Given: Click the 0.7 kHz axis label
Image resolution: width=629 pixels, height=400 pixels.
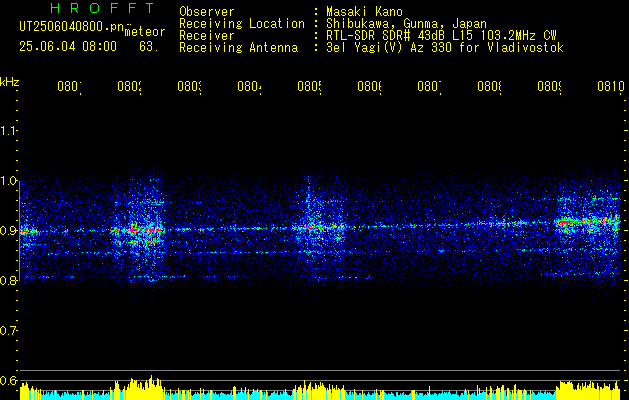Looking at the screenshot, I should (9, 331).
